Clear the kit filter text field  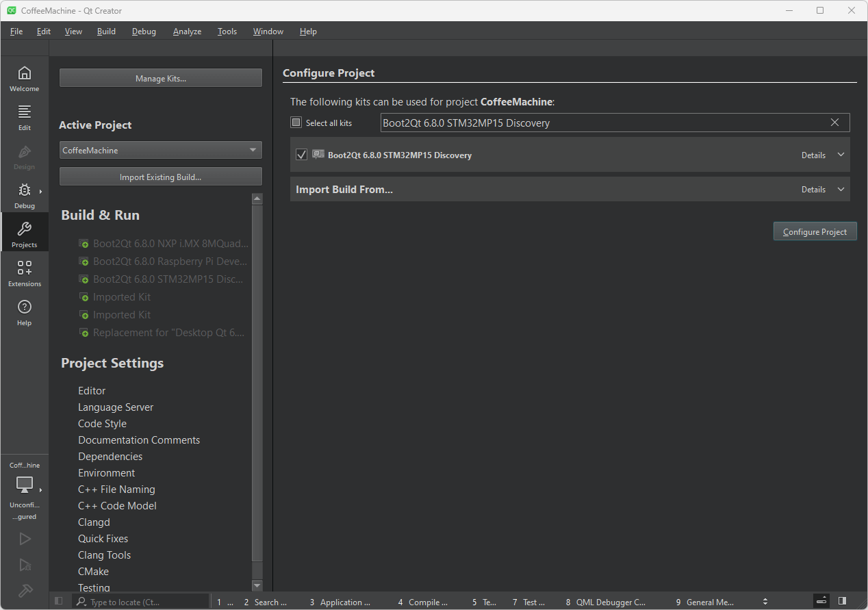tap(834, 123)
